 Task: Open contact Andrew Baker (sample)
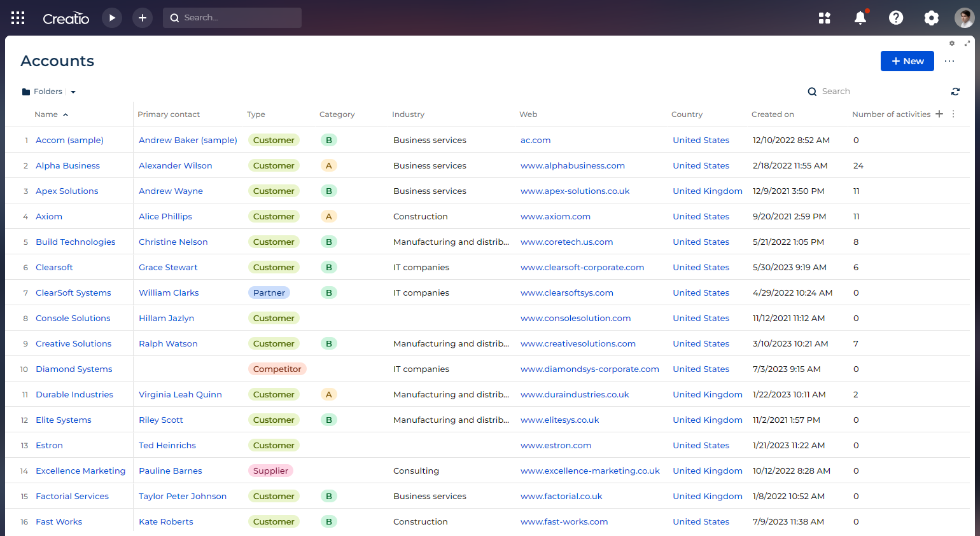[x=188, y=140]
